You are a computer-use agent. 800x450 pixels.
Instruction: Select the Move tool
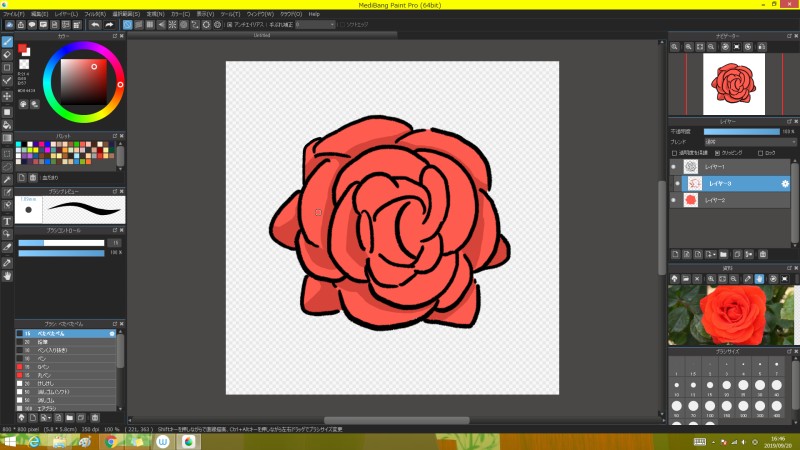point(7,96)
